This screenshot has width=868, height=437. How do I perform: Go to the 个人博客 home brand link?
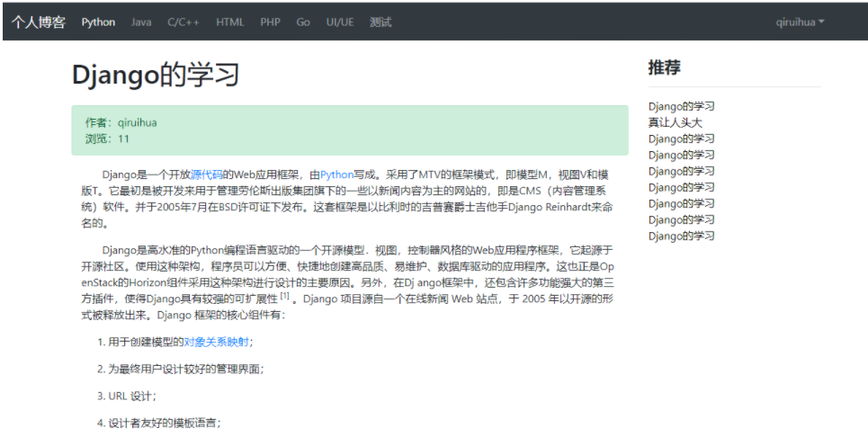[x=38, y=22]
